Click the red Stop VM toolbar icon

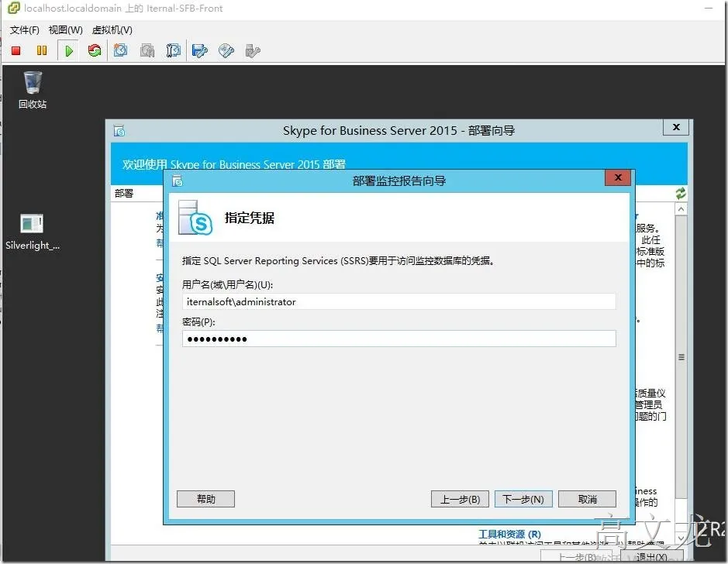[16, 50]
